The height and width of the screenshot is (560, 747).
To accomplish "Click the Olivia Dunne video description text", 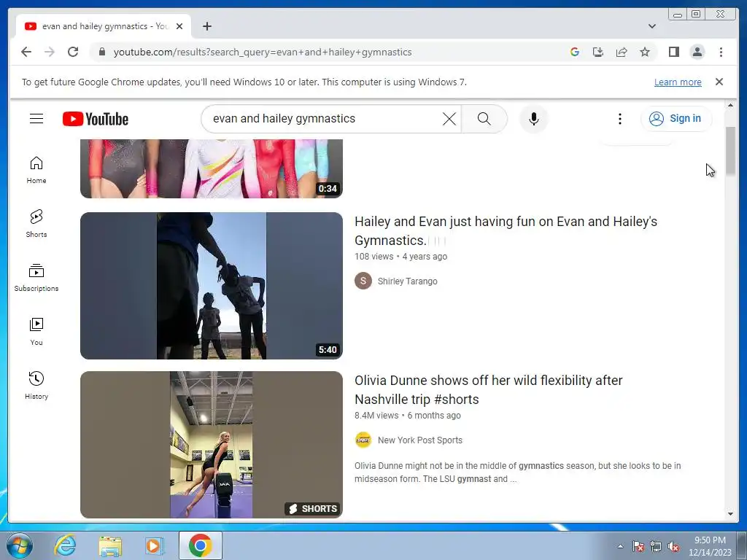I will [517, 472].
